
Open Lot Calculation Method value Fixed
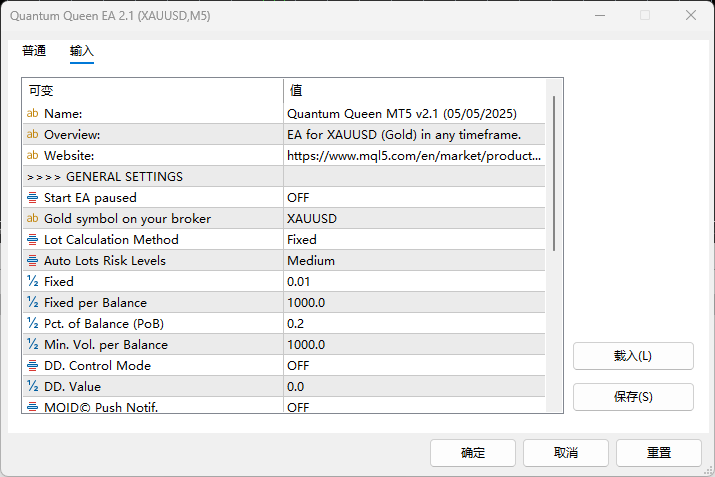click(x=414, y=239)
